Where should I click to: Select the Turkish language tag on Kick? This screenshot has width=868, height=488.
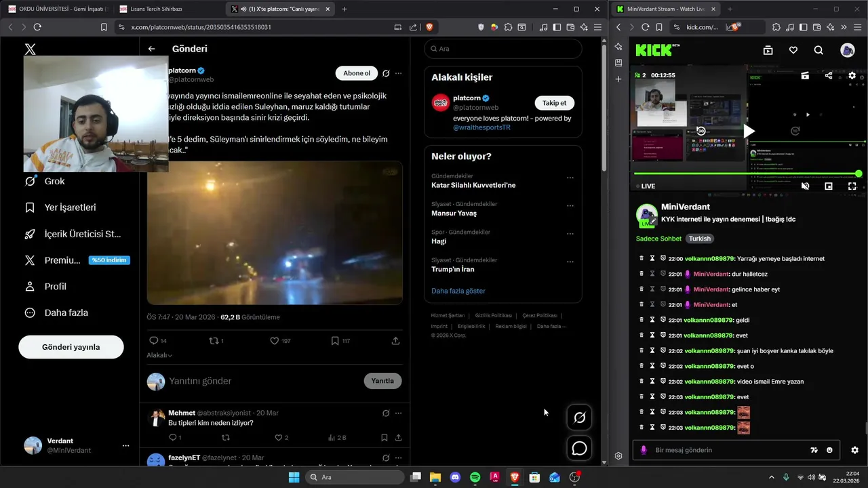pos(700,239)
